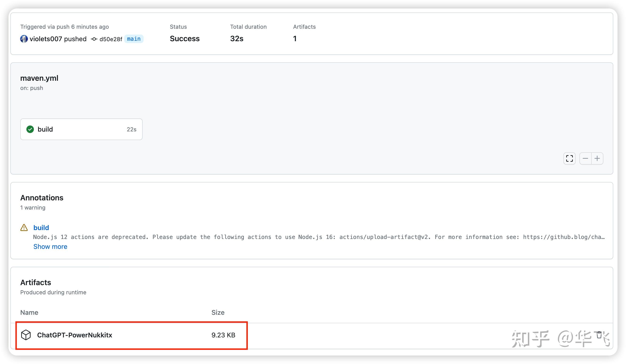Download the ChatGPT-PowerNukkitx artifact
This screenshot has height=364, width=626.
click(75, 335)
